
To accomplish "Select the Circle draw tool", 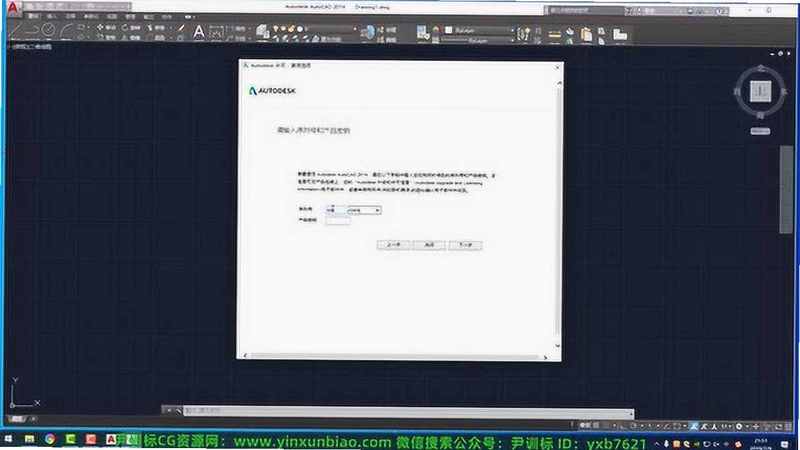I will pyautogui.click(x=48, y=30).
